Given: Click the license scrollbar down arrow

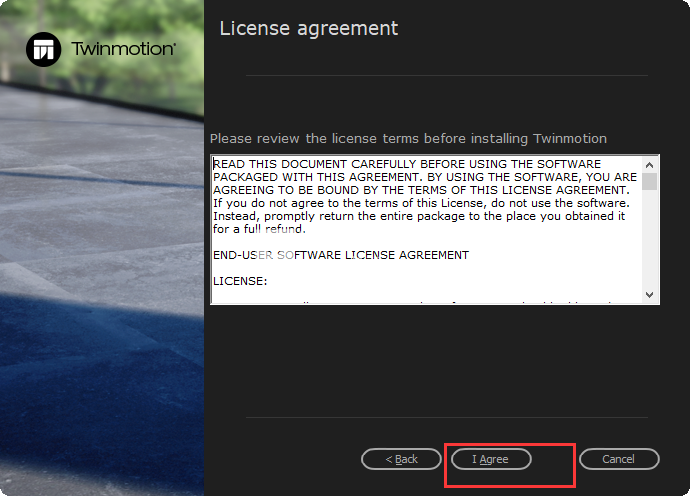Looking at the screenshot, I should [649, 294].
